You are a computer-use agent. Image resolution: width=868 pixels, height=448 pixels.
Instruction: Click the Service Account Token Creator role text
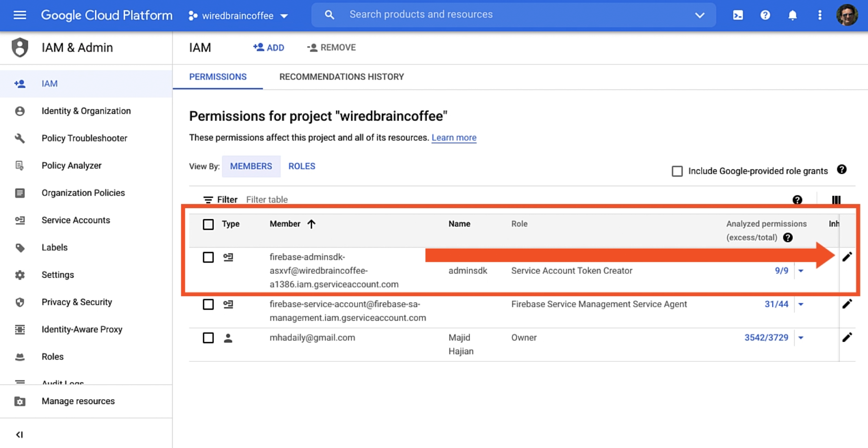click(x=572, y=271)
